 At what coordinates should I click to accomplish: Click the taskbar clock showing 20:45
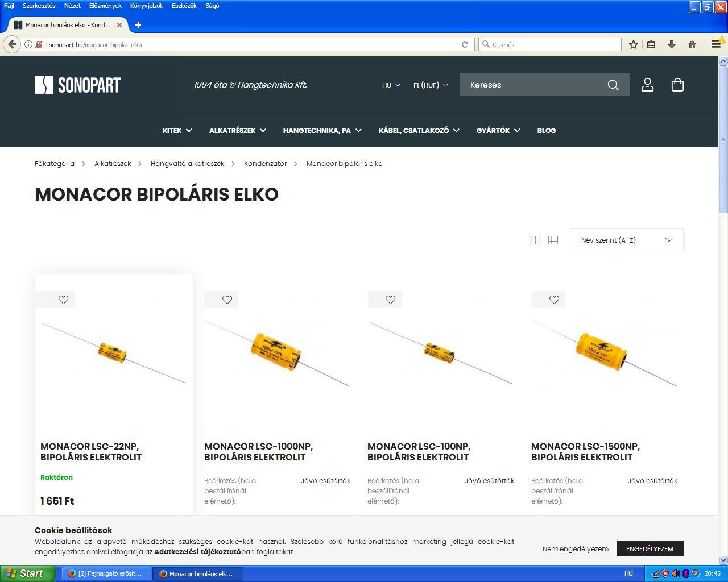click(x=713, y=573)
